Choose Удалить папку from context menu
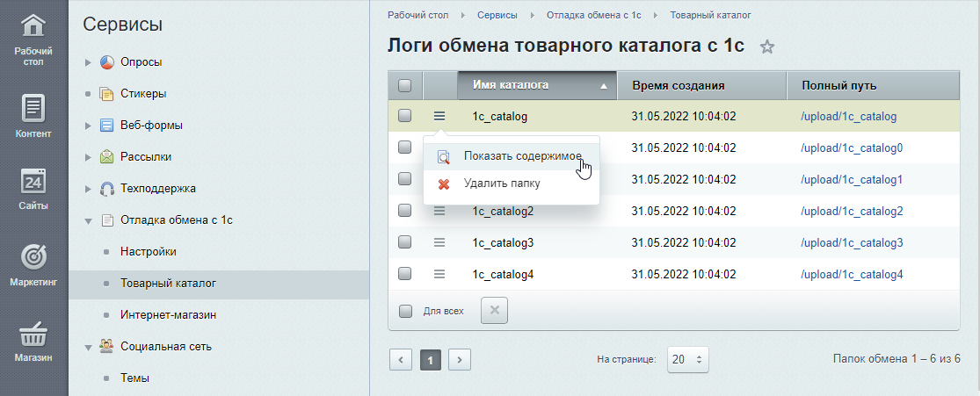Image resolution: width=980 pixels, height=396 pixels. [501, 184]
